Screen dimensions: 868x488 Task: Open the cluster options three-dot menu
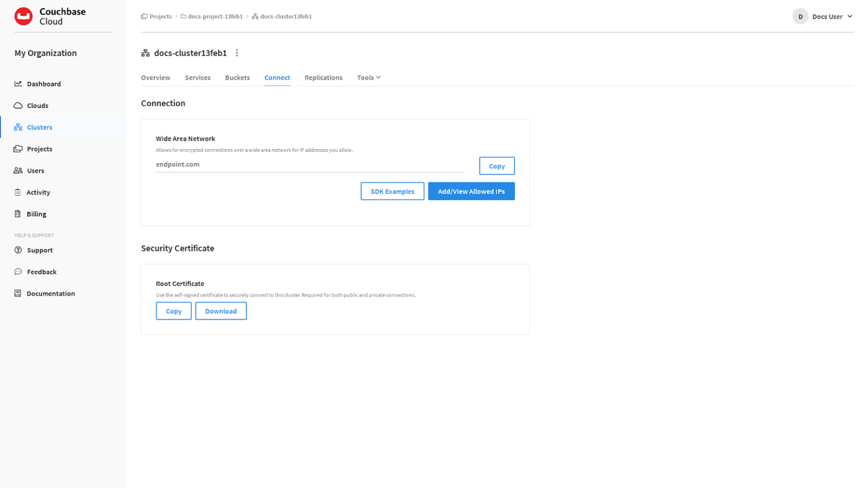pyautogui.click(x=237, y=53)
